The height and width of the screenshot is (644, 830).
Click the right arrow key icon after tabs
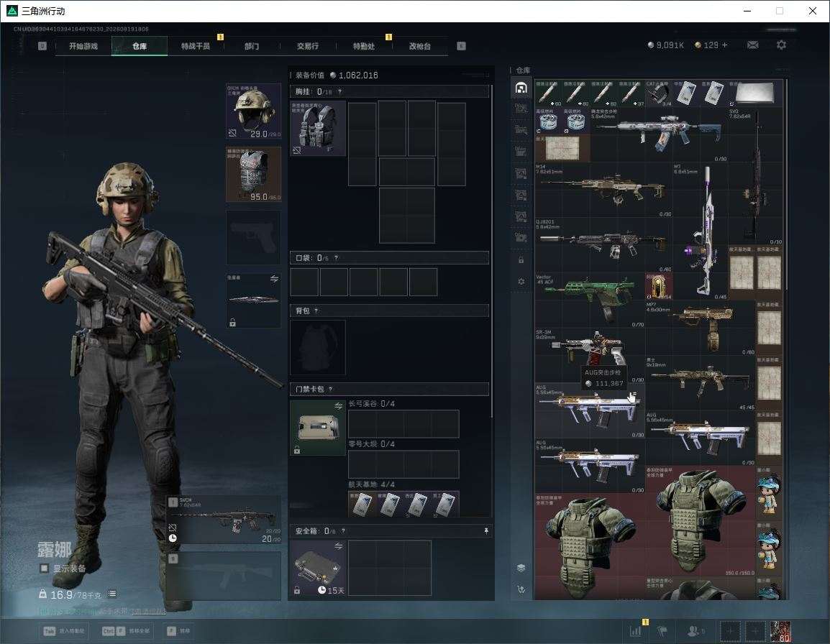pyautogui.click(x=461, y=46)
